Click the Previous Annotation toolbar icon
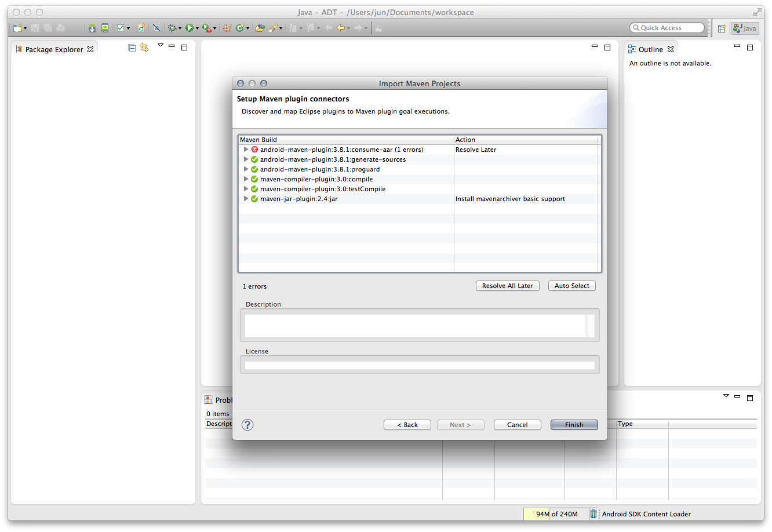 (311, 28)
